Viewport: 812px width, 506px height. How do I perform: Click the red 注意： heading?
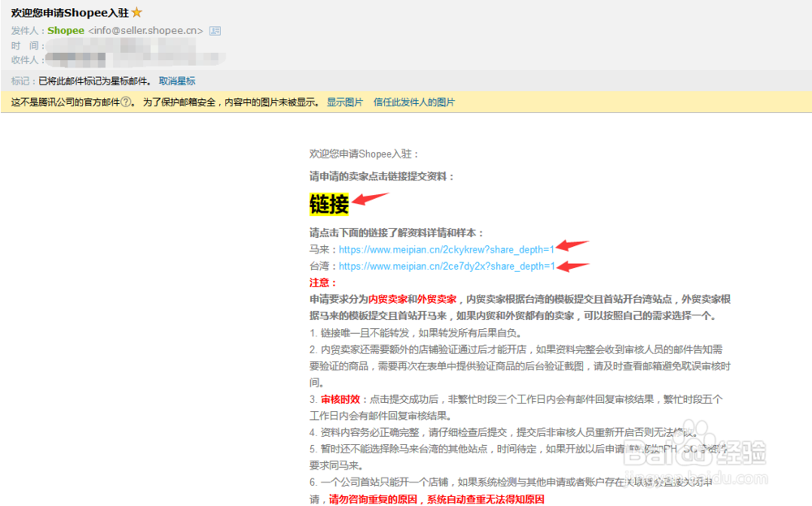click(x=323, y=283)
